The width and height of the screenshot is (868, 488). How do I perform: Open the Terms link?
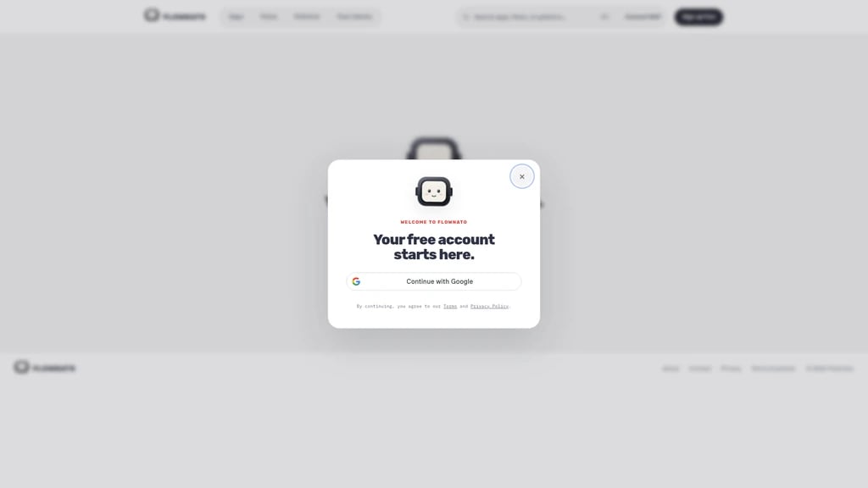[x=450, y=306]
